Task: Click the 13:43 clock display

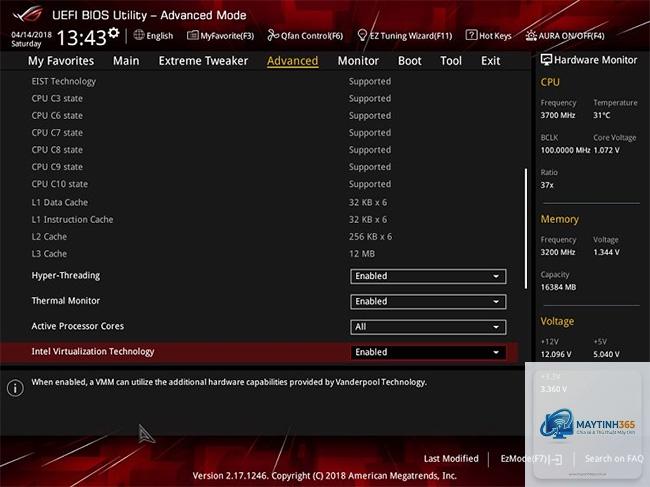Action: pyautogui.click(x=82, y=38)
